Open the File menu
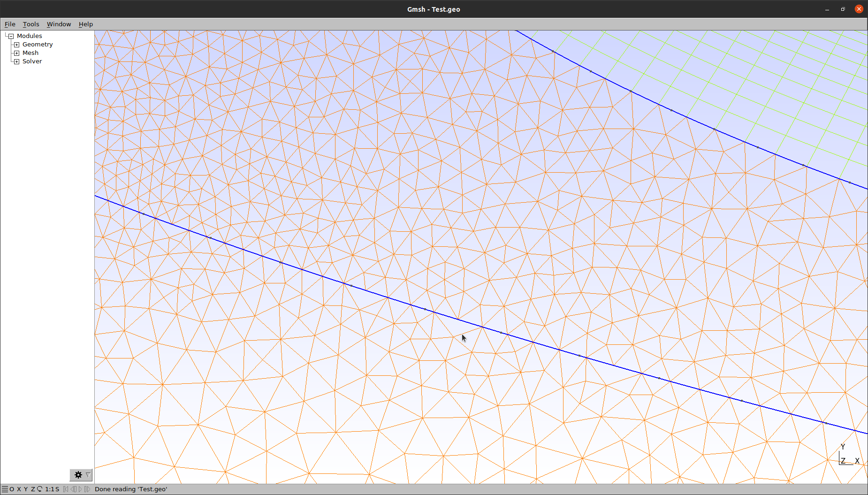This screenshot has height=495, width=868. pos(10,24)
